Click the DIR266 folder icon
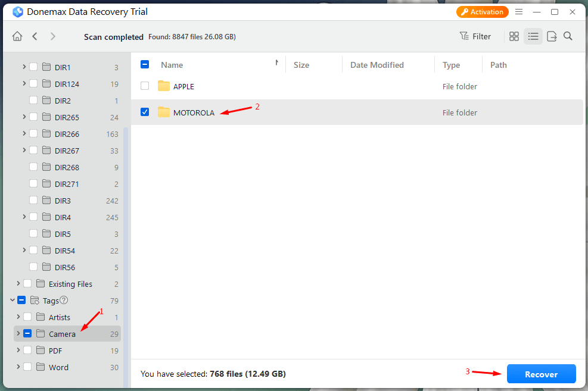Screen dimensions: 588x391 coord(46,134)
